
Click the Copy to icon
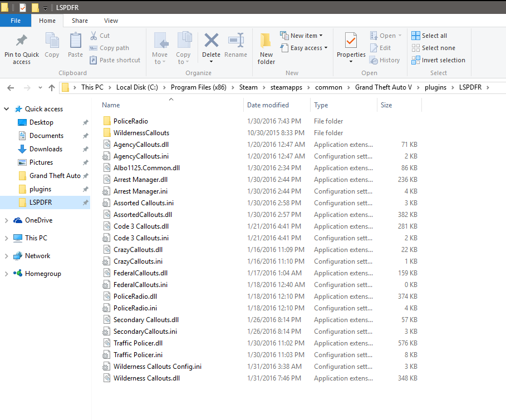point(184,40)
